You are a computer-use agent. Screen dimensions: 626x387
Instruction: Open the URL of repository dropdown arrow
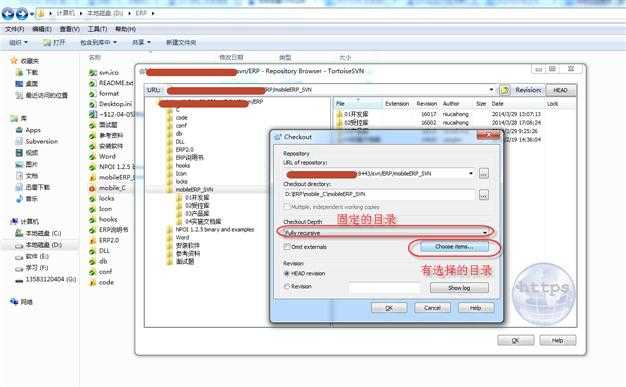tap(471, 173)
